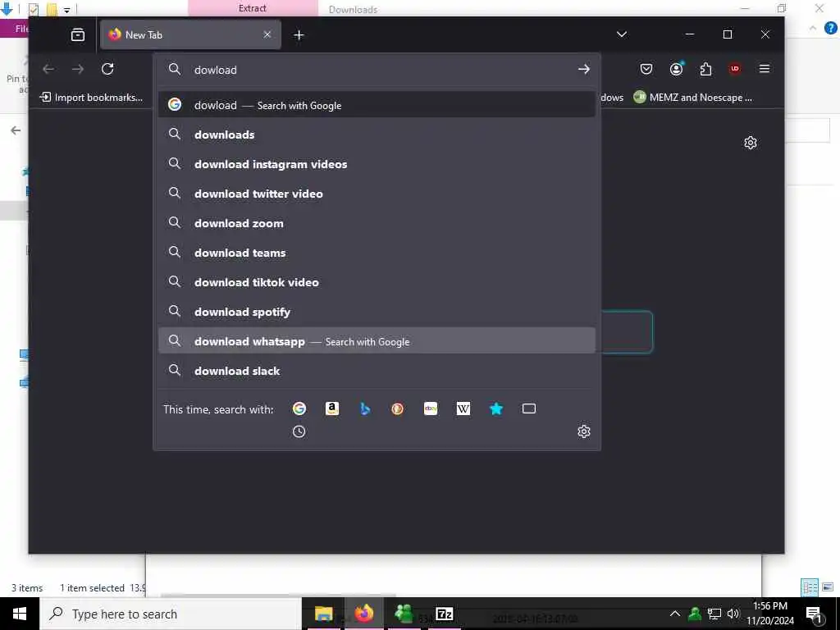
Task: Search this time with Wikipedia icon
Action: [463, 409]
